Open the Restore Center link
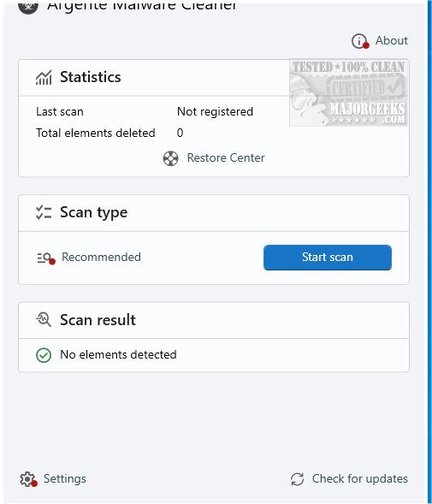Image resolution: width=432 pixels, height=504 pixels. [x=226, y=157]
